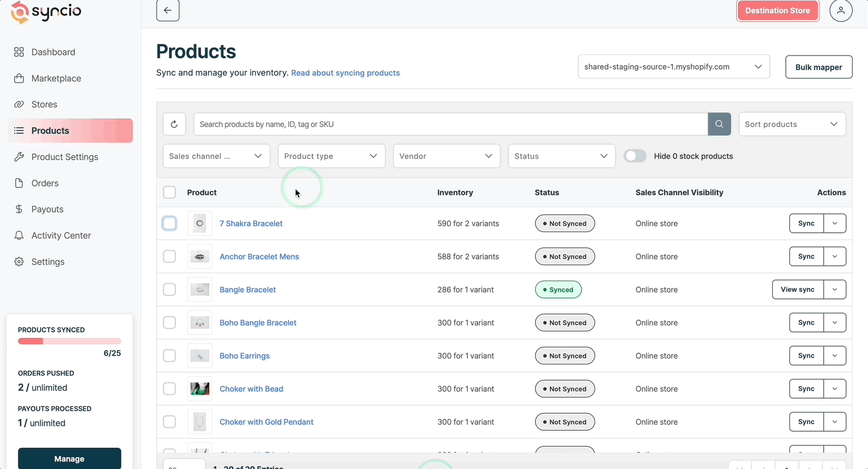Click the Settings gear icon
The width and height of the screenshot is (868, 469).
point(19,262)
